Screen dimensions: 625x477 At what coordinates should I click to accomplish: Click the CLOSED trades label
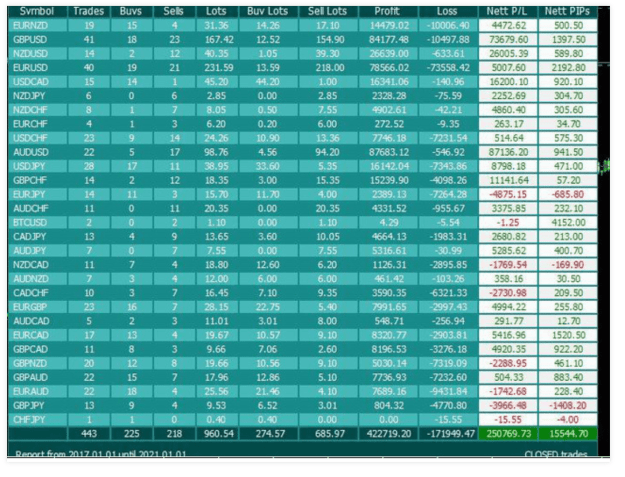tap(556, 454)
